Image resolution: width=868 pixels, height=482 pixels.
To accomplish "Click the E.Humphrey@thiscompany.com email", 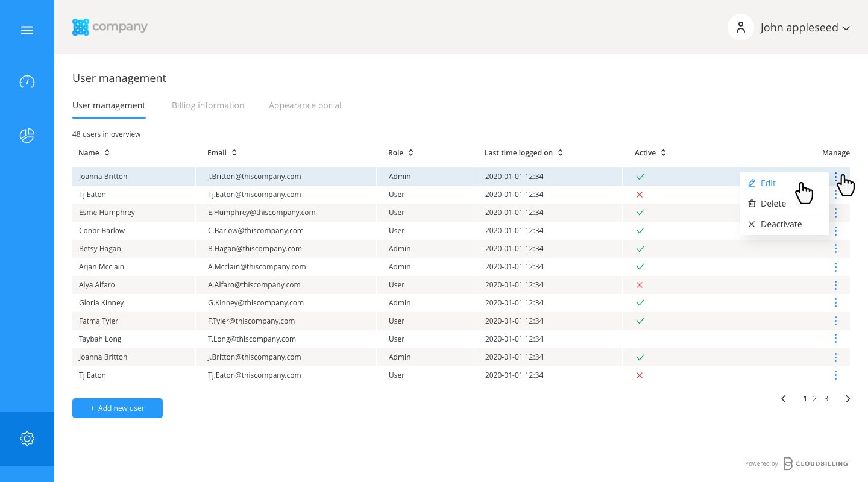I will 262,213.
